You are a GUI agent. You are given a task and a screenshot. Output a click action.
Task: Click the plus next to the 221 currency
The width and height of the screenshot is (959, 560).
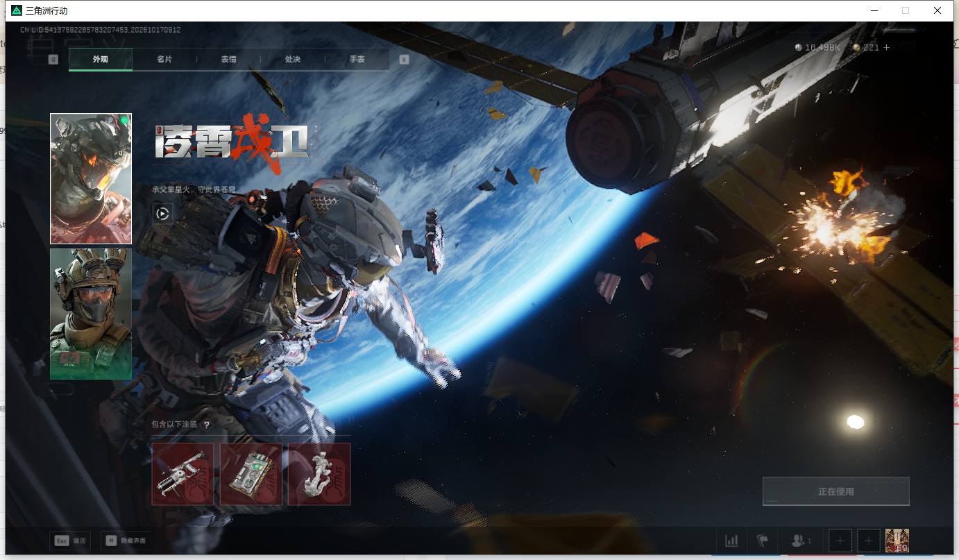click(x=886, y=47)
